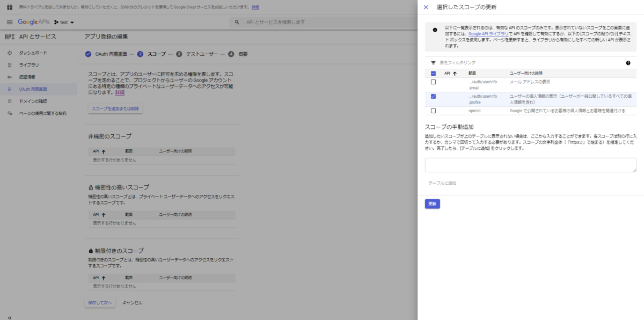
Task: Click the search magnifier icon
Action: point(237,22)
